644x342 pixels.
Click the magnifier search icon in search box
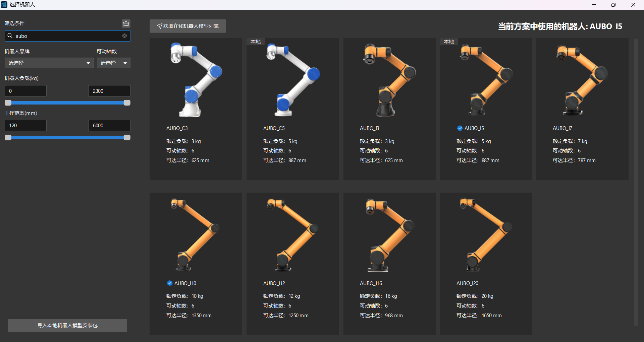(10, 36)
